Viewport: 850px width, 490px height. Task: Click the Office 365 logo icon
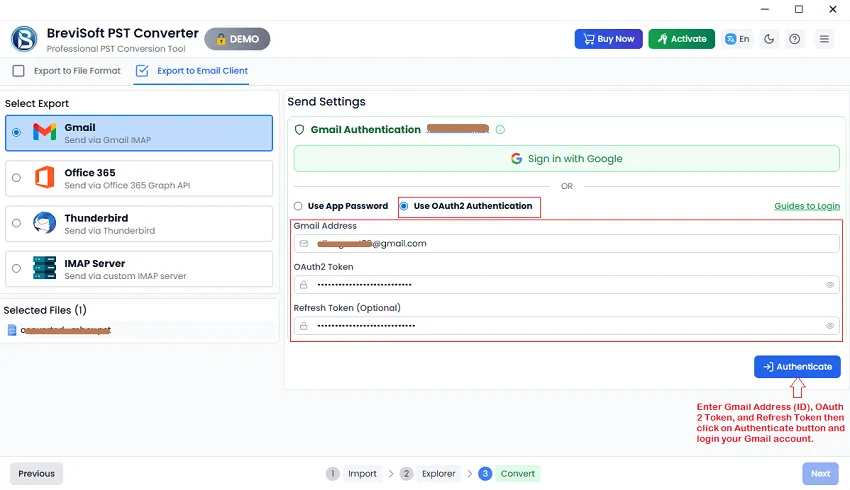click(x=44, y=177)
